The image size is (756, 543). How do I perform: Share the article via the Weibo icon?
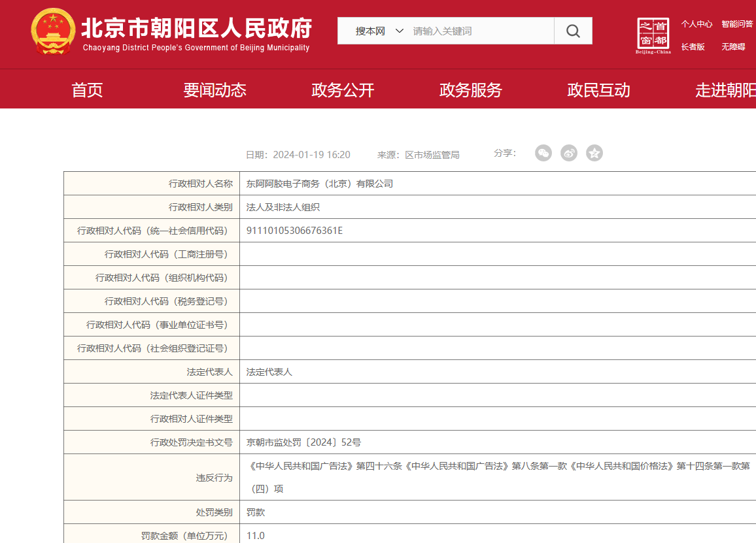click(569, 153)
